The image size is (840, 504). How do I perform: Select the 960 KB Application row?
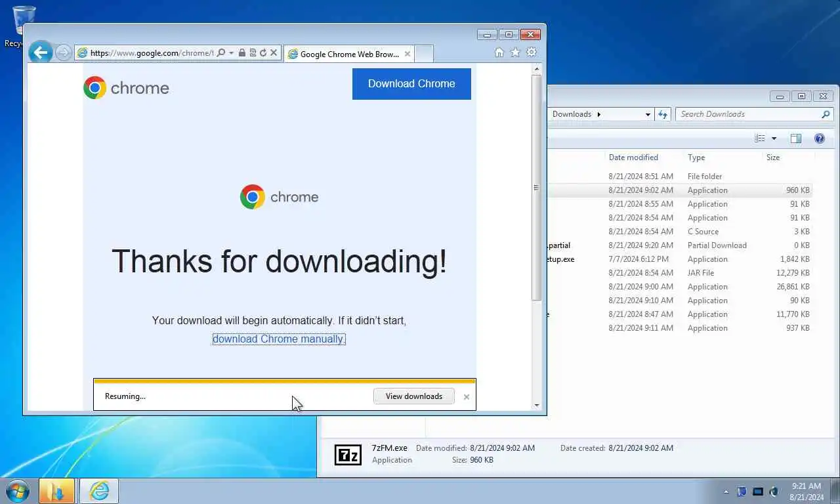(680, 190)
